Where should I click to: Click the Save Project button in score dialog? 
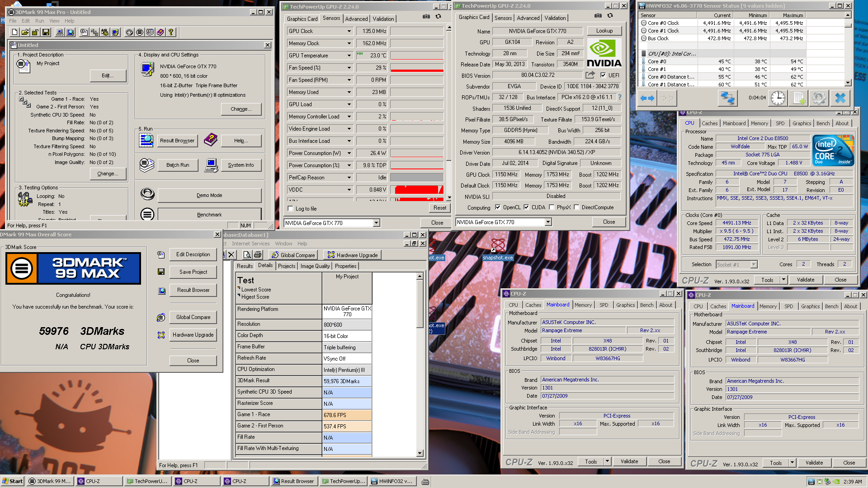(193, 272)
